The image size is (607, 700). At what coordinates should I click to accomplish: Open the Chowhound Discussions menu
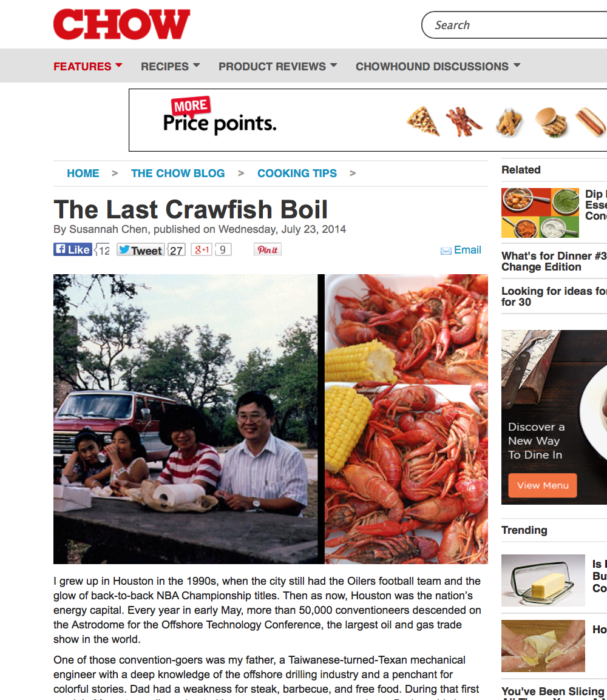click(x=438, y=66)
